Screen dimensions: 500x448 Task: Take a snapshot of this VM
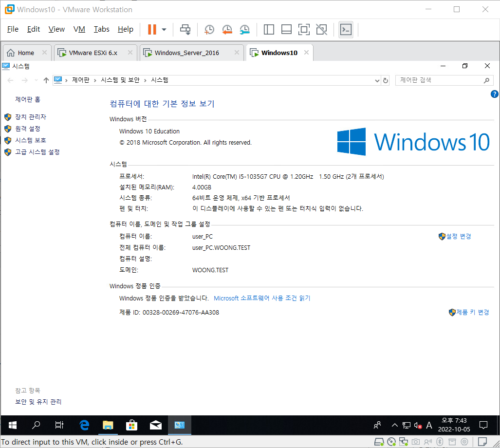point(209,29)
